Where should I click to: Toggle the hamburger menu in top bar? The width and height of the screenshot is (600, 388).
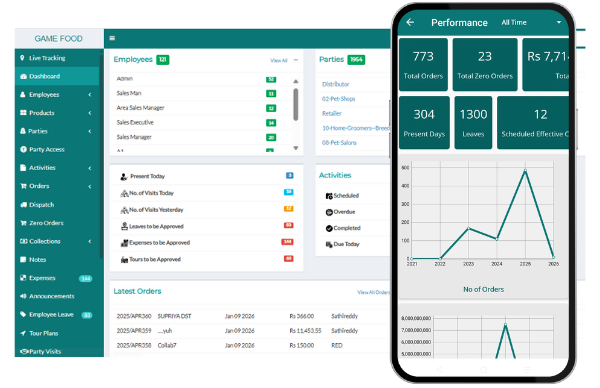pyautogui.click(x=112, y=38)
